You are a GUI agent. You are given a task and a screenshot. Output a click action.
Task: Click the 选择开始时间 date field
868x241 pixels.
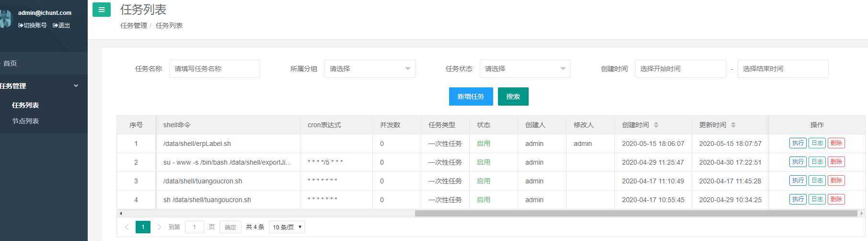[x=681, y=69]
